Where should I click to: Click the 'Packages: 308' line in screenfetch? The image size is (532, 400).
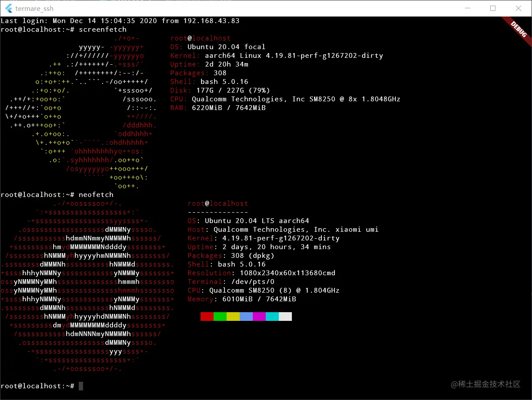[x=198, y=73]
